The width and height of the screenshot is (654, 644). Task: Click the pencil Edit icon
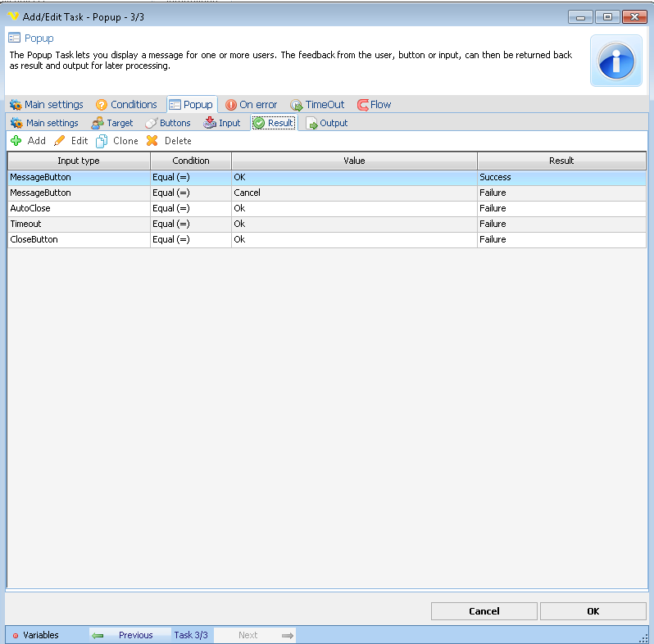(x=60, y=141)
